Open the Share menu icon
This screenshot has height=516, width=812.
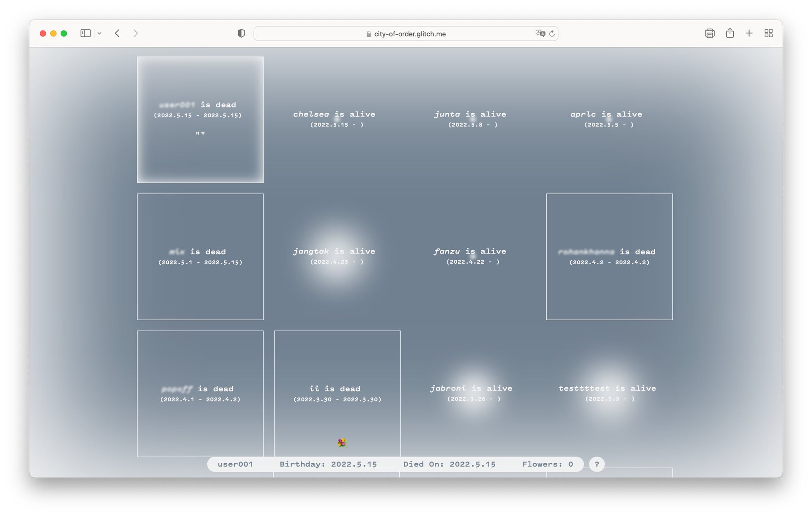[x=730, y=33]
